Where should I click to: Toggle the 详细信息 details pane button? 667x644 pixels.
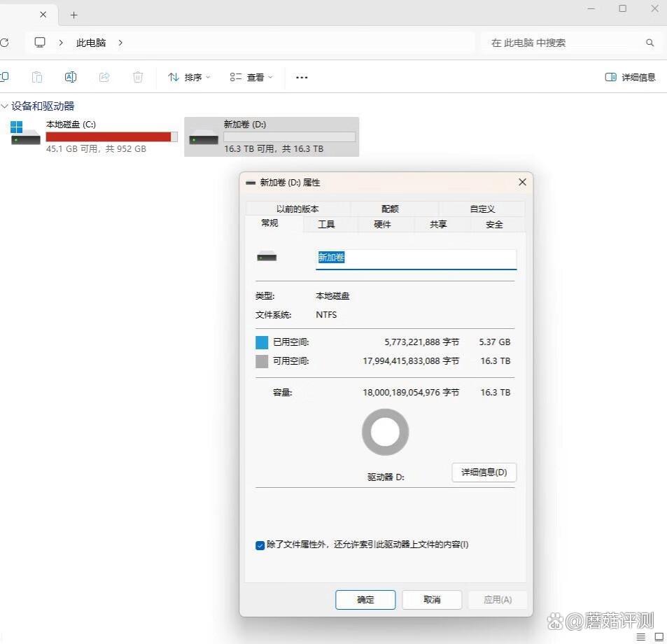point(630,77)
